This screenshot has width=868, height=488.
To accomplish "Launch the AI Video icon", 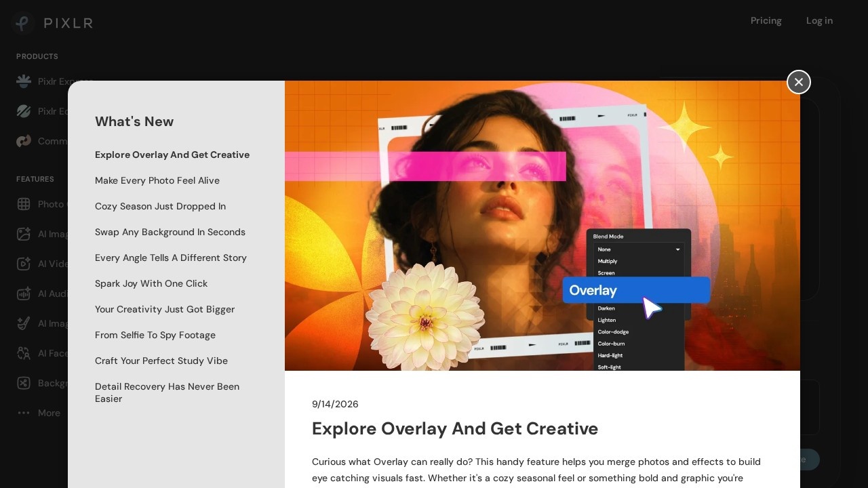I will 24,264.
